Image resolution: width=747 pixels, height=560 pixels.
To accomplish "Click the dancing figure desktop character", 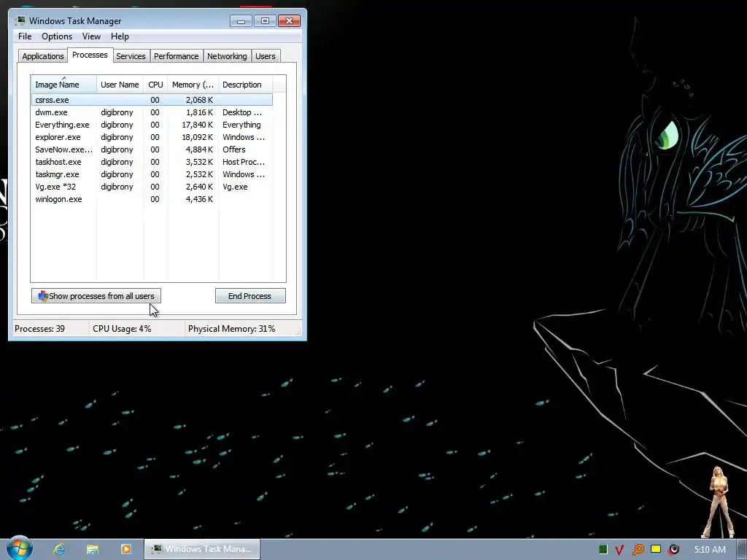I will tap(719, 502).
